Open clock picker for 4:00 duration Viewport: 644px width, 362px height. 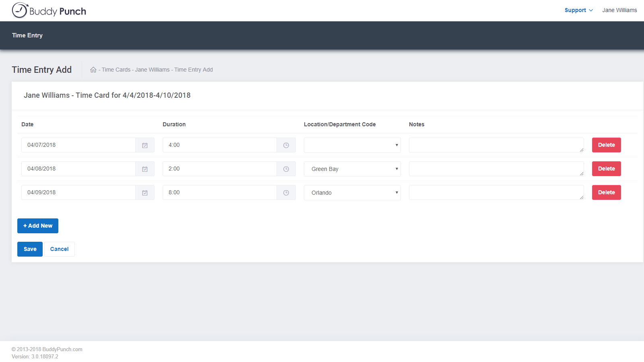coord(286,145)
